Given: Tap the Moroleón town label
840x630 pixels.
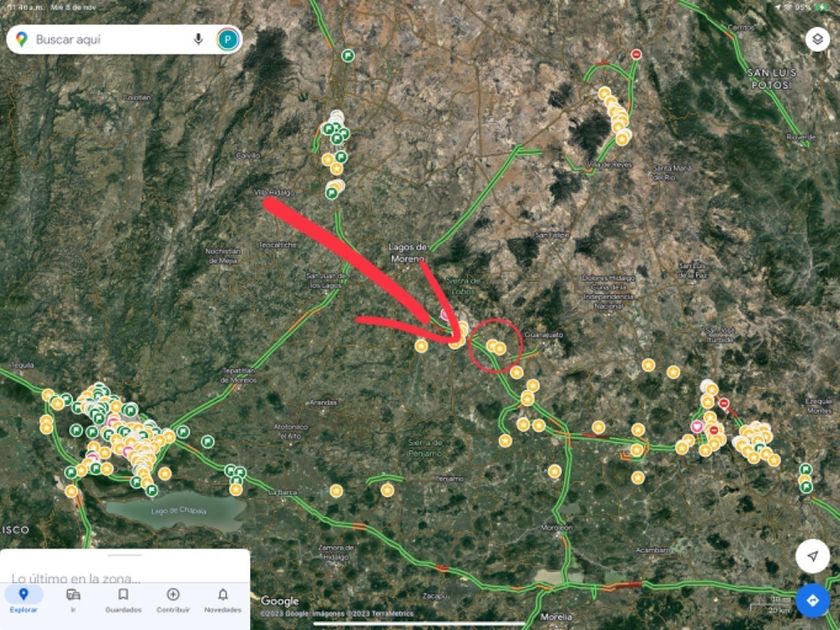Looking at the screenshot, I should [x=557, y=528].
